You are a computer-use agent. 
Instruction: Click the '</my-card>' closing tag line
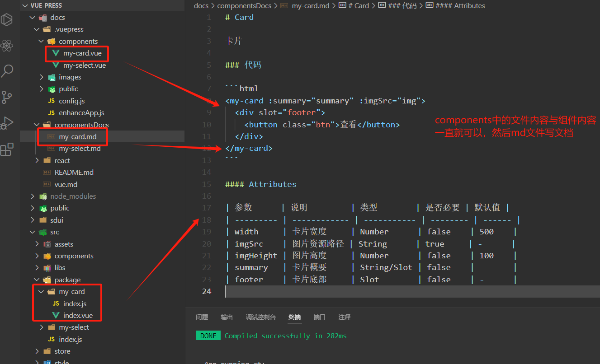[249, 148]
